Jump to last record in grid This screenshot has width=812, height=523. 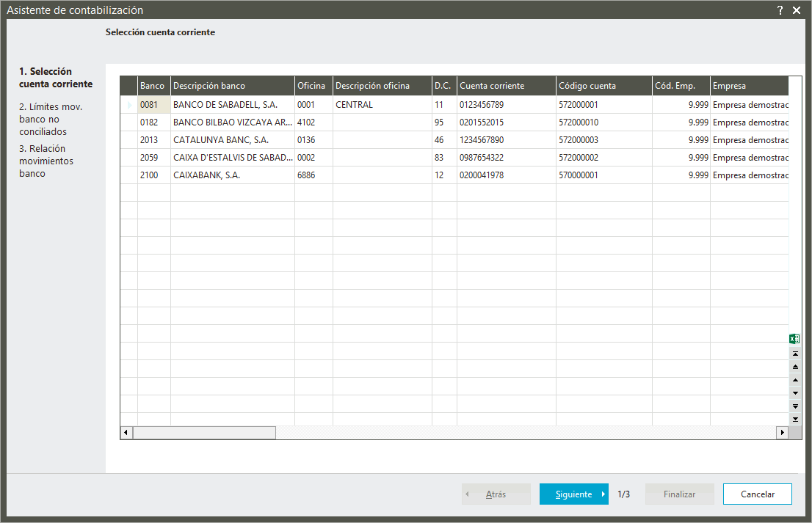click(795, 419)
